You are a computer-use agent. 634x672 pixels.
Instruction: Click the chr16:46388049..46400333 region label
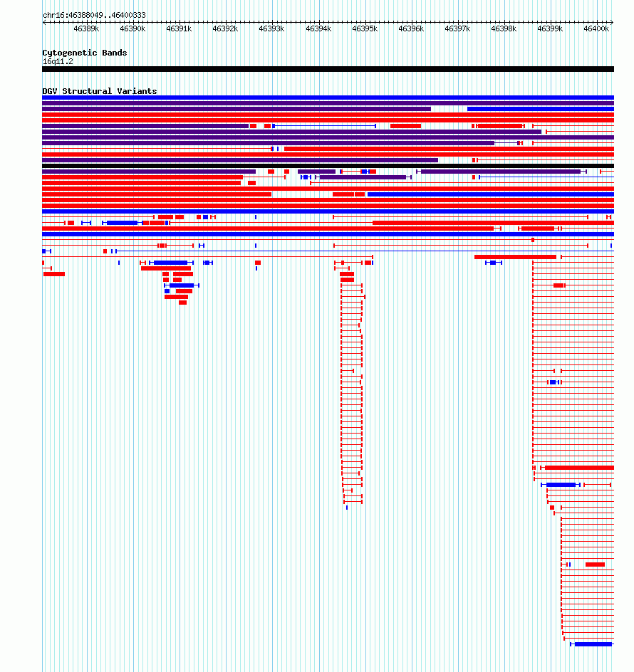point(94,15)
